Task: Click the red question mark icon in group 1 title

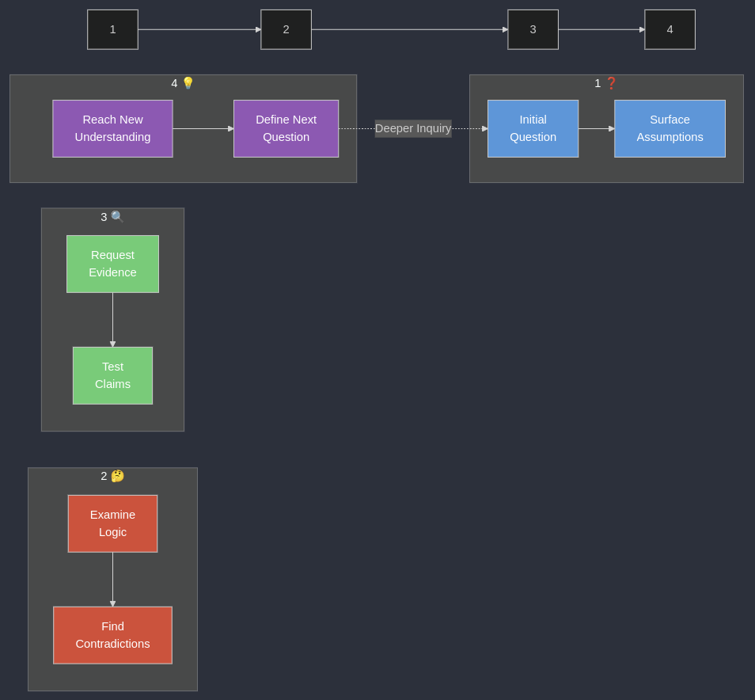Action: [x=611, y=83]
